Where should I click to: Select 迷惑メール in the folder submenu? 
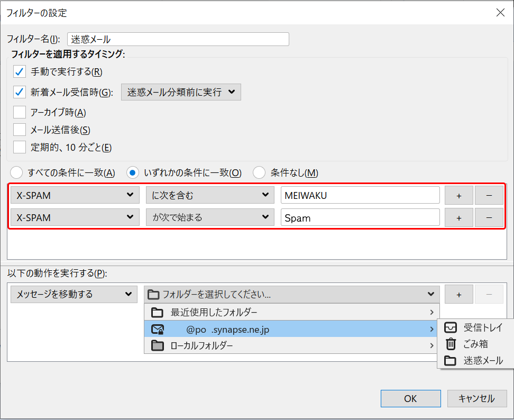point(475,361)
